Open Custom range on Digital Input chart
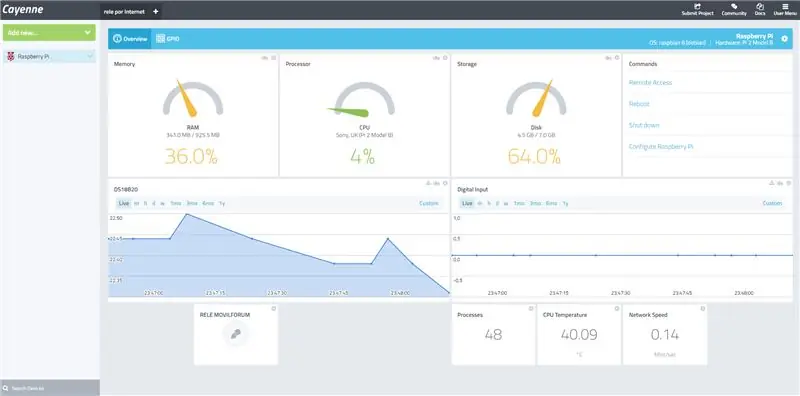 coord(772,203)
